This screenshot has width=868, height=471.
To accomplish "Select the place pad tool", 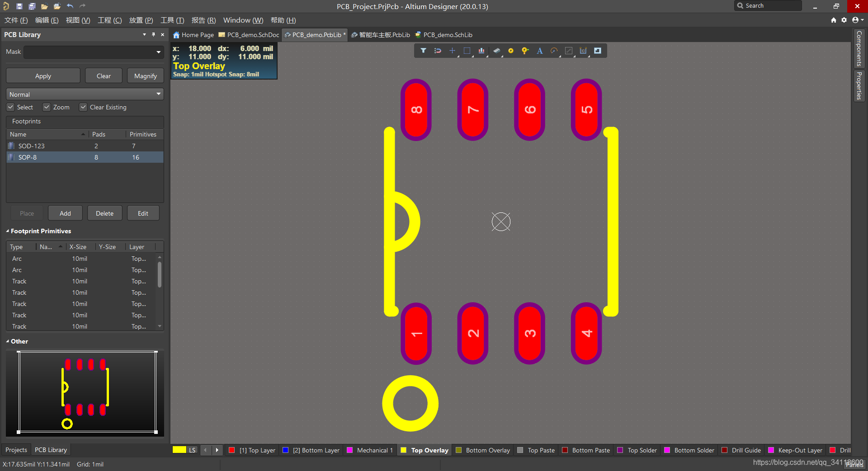I will click(x=511, y=51).
